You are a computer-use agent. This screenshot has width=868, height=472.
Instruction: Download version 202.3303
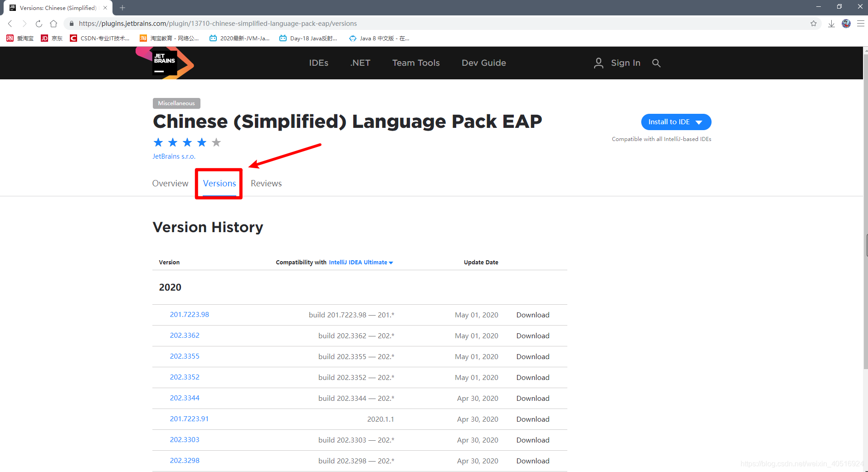click(533, 440)
